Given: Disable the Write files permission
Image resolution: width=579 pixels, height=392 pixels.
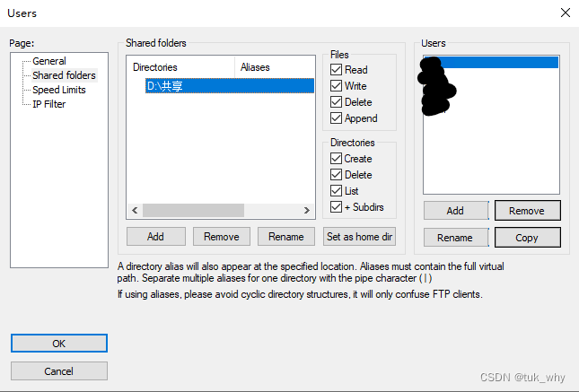Looking at the screenshot, I should point(337,86).
